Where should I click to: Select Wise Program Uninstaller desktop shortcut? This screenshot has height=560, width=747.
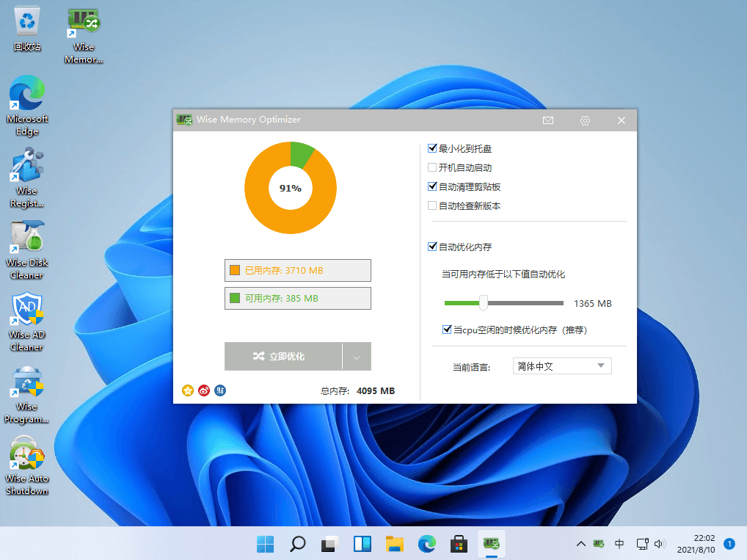(x=27, y=394)
